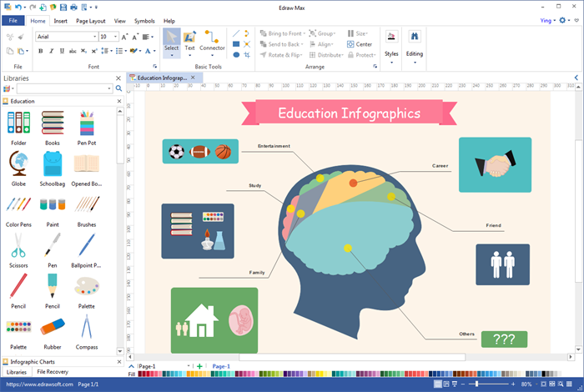Switch to the Insert ribbon tab
This screenshot has width=584, height=392.
60,20
